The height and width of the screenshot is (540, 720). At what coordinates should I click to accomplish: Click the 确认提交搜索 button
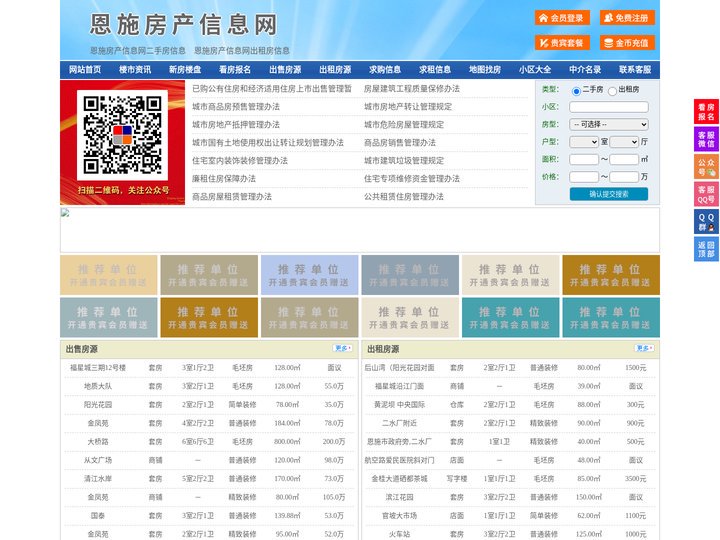pyautogui.click(x=609, y=194)
